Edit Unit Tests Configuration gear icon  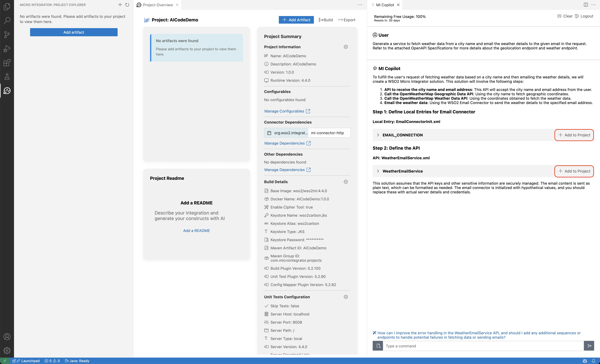[346, 297]
